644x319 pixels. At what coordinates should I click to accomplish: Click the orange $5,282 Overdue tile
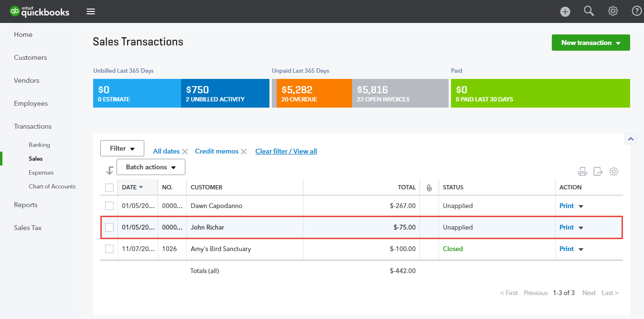pos(314,93)
